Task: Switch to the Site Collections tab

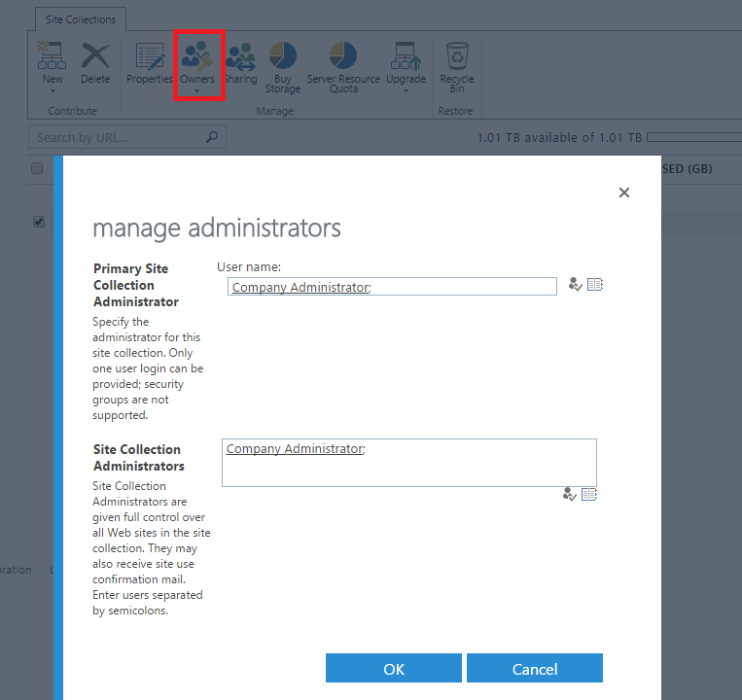Action: [x=81, y=19]
